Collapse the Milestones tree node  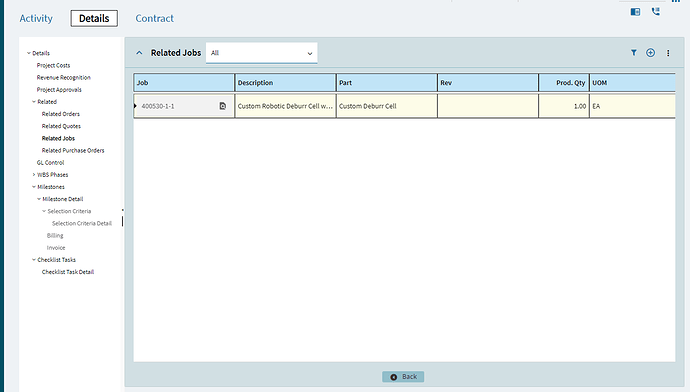point(34,187)
